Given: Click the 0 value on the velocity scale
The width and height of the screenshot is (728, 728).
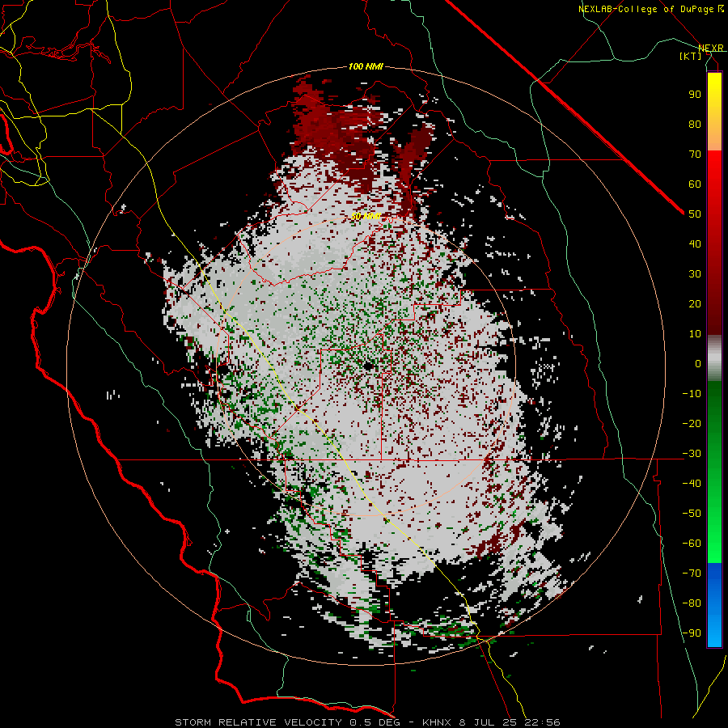Looking at the screenshot, I should pos(698,363).
